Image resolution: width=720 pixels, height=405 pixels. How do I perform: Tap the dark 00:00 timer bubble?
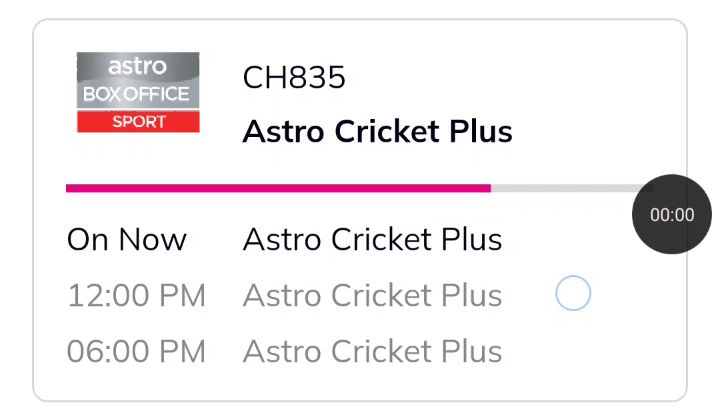tap(672, 214)
